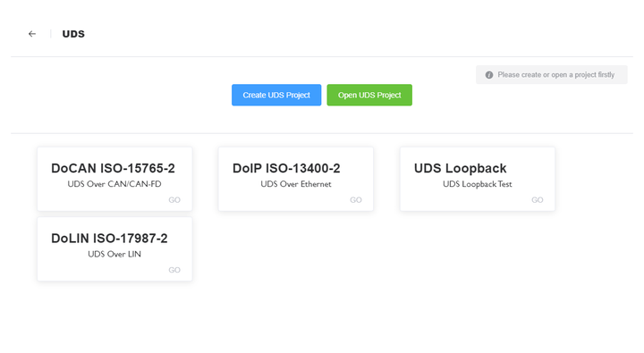Click Create UDS Project button

click(276, 95)
